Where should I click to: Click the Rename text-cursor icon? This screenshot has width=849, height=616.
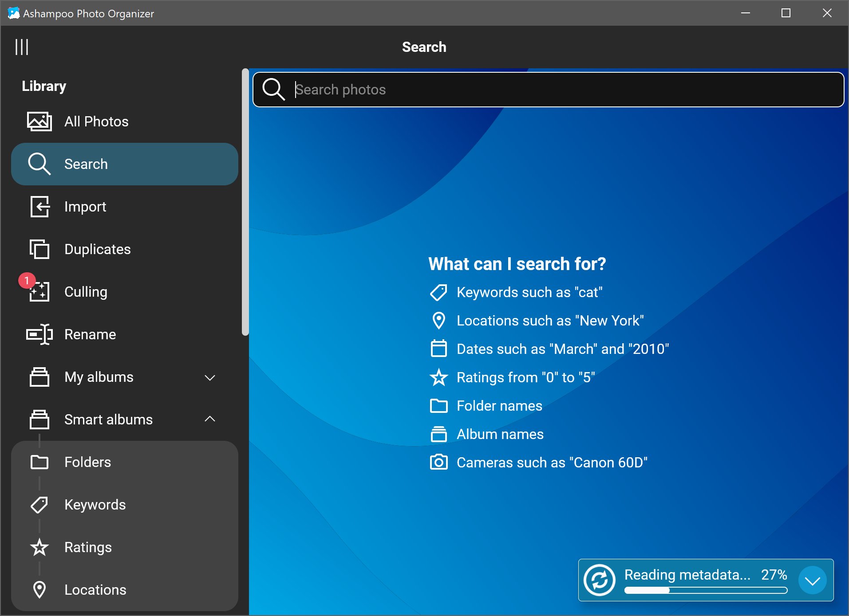pyautogui.click(x=39, y=334)
